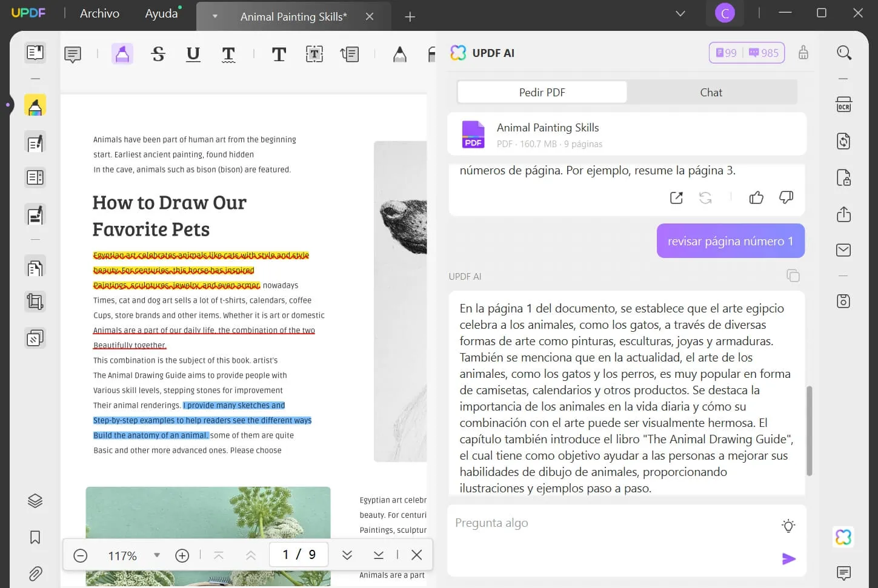Send the question with the arrow button
Screen dimensions: 878x588
pyautogui.click(x=788, y=559)
